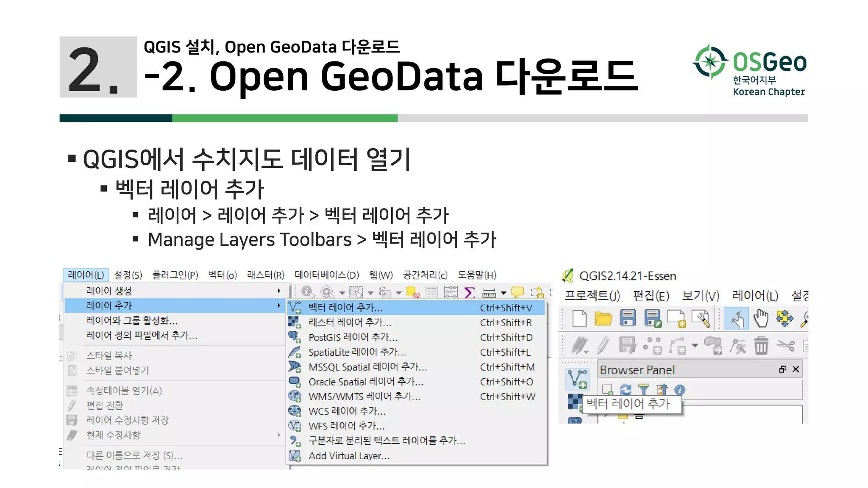Open 도움말(H) menu
This screenshot has width=868, height=488.
click(x=477, y=275)
